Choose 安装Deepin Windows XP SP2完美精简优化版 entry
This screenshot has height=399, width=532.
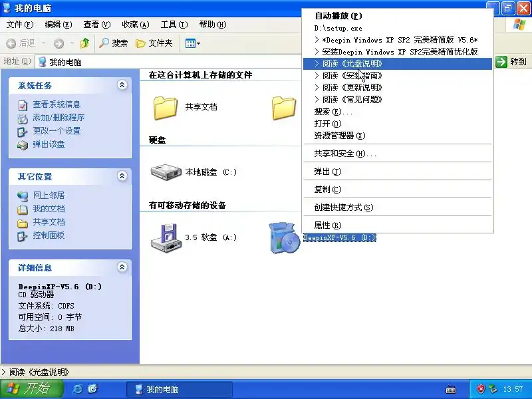pyautogui.click(x=397, y=52)
